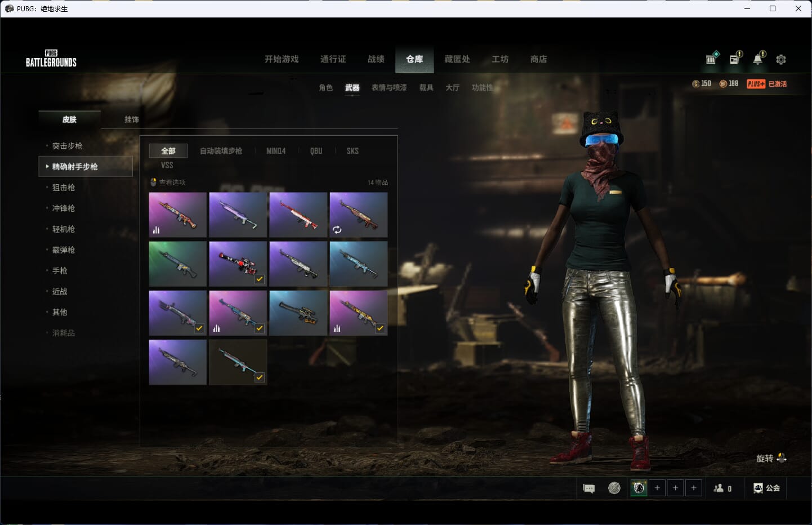This screenshot has width=812, height=525.
Task: Click the BP balance showing 188
Action: tap(729, 83)
